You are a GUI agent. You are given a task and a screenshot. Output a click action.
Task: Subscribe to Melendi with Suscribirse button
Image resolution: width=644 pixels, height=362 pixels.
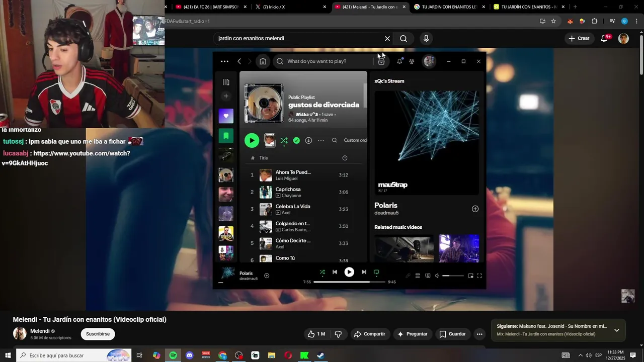98,334
